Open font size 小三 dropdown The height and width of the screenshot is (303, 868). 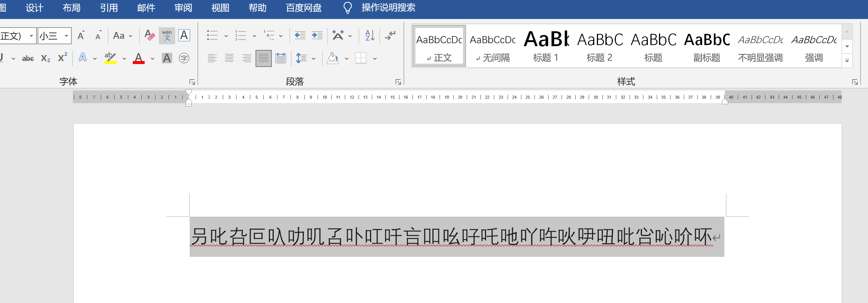pos(66,36)
